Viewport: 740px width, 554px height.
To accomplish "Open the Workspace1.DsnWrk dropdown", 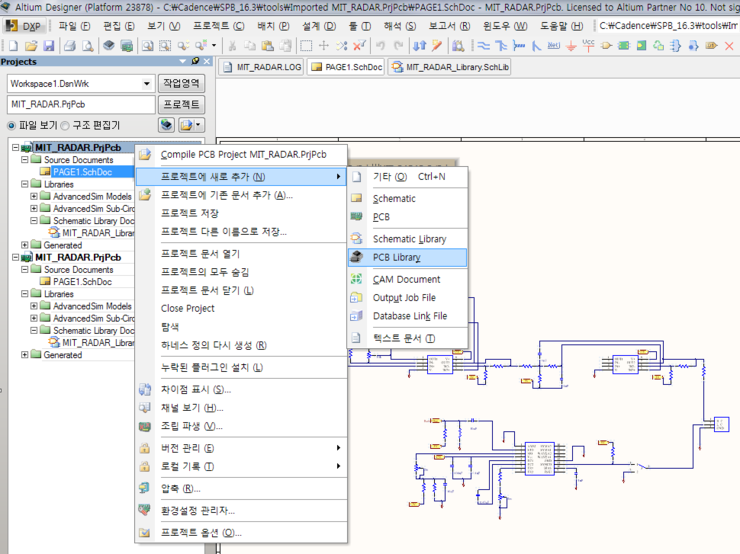I will coord(147,84).
